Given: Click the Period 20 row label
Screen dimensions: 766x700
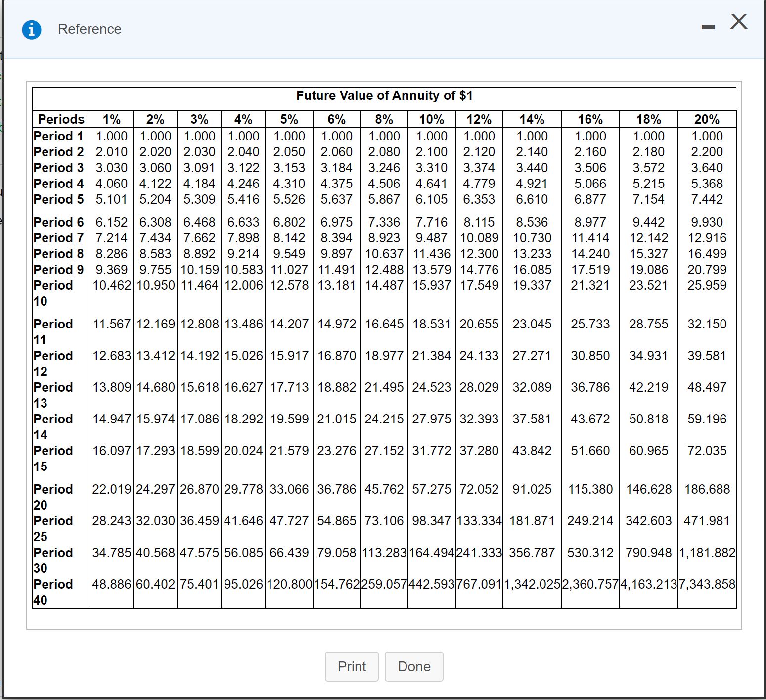Looking at the screenshot, I should coord(53,497).
